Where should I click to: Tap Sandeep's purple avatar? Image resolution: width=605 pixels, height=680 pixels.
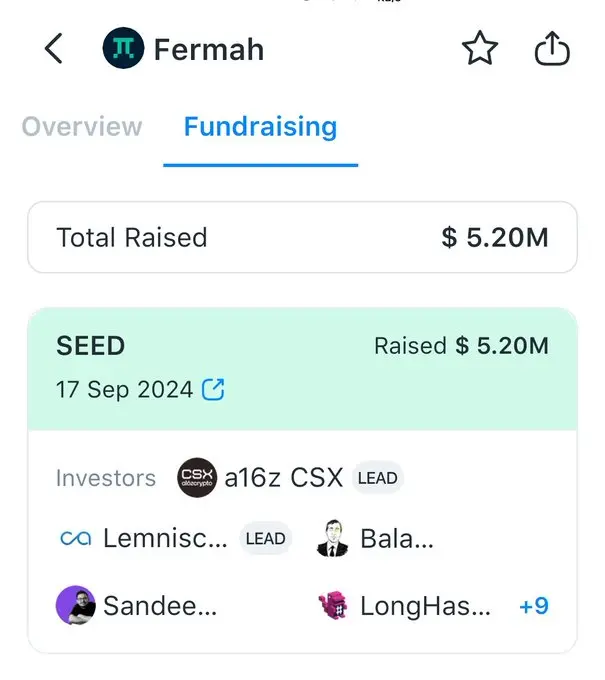tap(76, 606)
